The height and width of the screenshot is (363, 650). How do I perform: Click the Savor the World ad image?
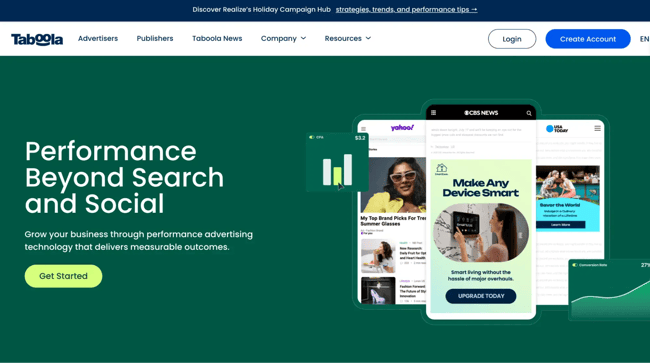click(568, 182)
